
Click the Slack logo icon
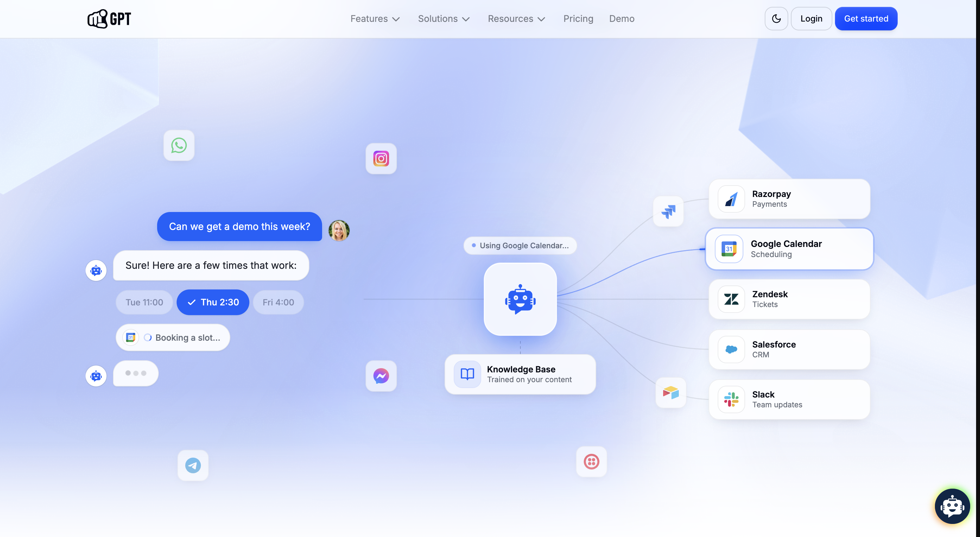click(x=731, y=399)
